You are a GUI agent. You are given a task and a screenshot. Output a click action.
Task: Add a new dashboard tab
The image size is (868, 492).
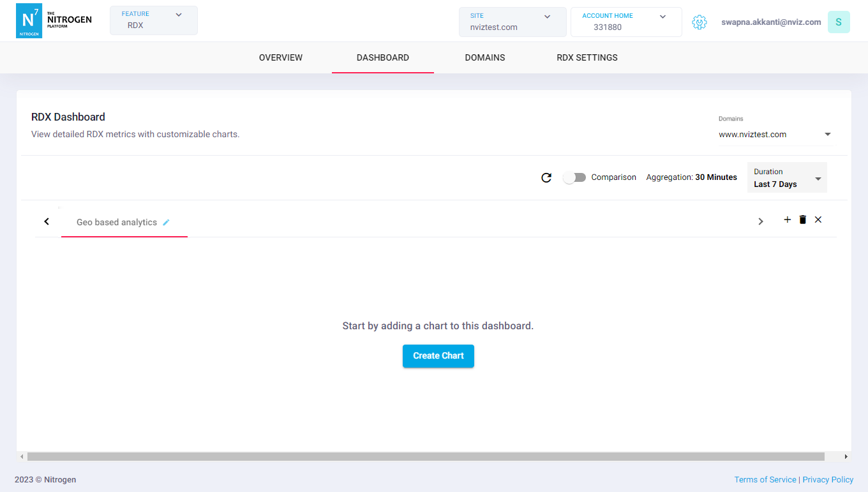(787, 220)
